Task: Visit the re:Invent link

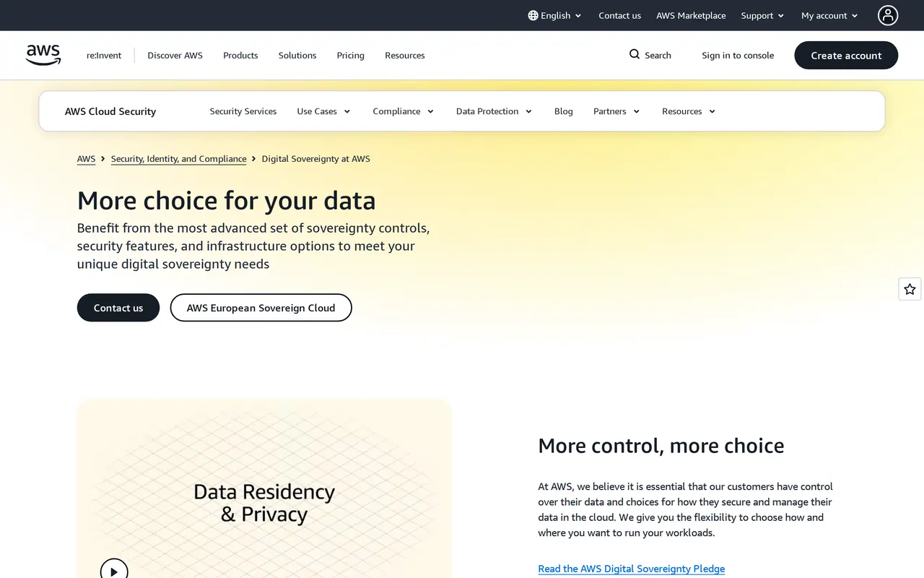Action: [x=104, y=55]
